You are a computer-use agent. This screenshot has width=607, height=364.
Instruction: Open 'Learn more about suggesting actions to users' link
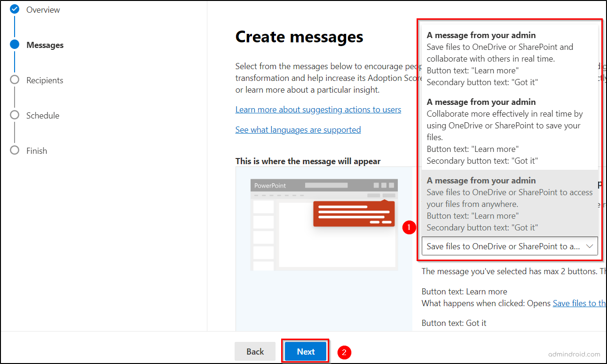click(318, 109)
